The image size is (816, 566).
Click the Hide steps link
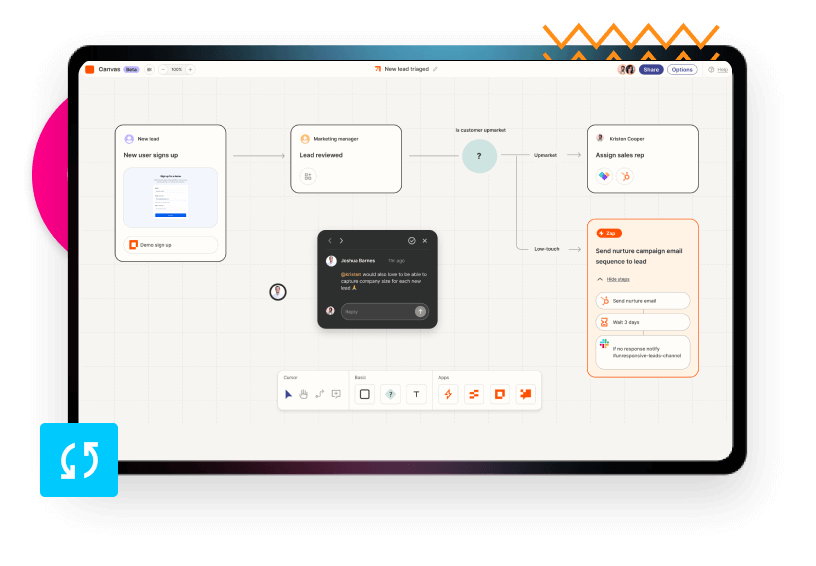tap(617, 279)
